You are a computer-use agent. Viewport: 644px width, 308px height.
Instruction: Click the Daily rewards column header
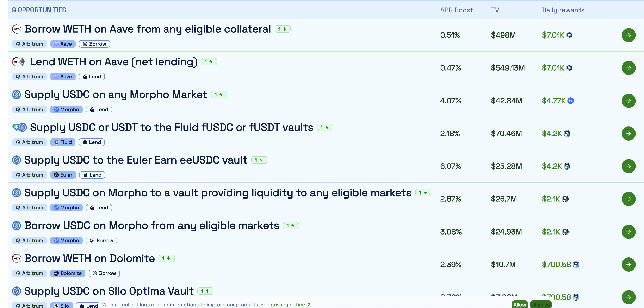563,10
